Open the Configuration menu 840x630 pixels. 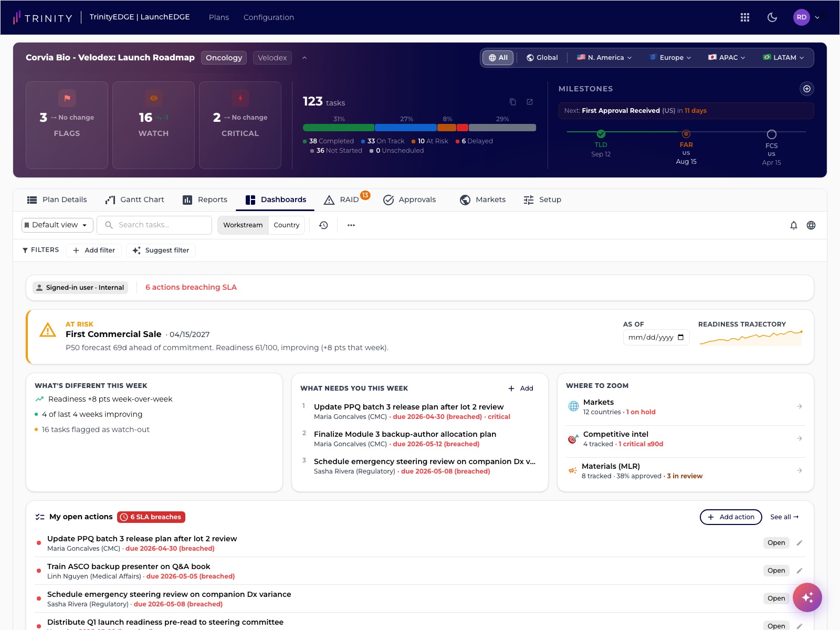[x=269, y=17]
